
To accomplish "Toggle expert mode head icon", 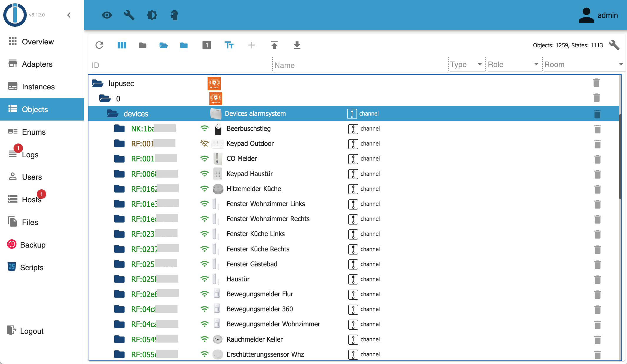I will coord(174,15).
